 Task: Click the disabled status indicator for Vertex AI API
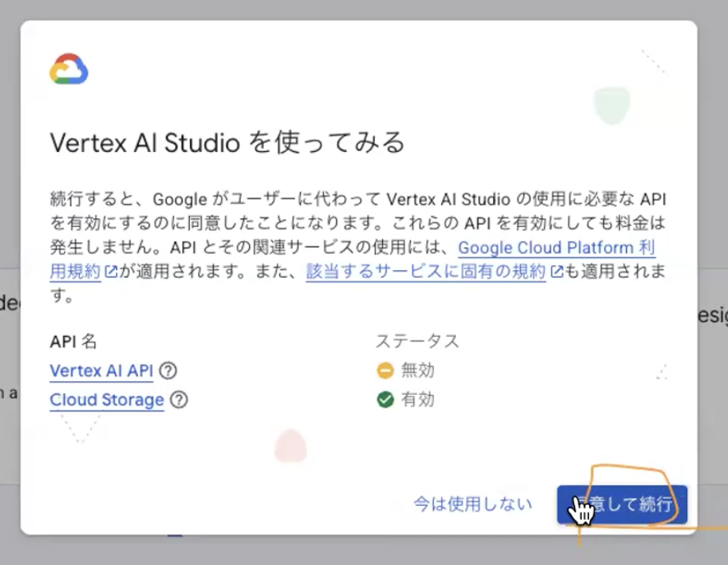pos(385,370)
